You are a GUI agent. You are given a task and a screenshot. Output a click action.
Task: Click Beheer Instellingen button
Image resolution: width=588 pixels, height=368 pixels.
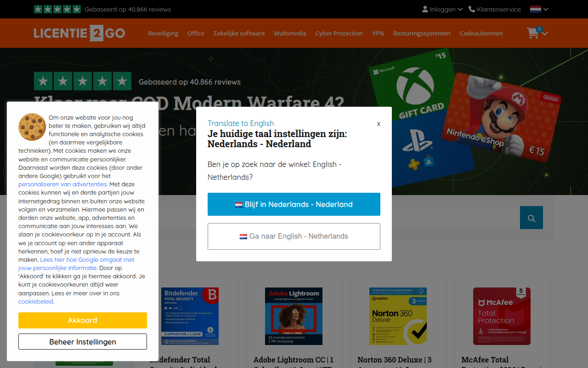pos(83,342)
